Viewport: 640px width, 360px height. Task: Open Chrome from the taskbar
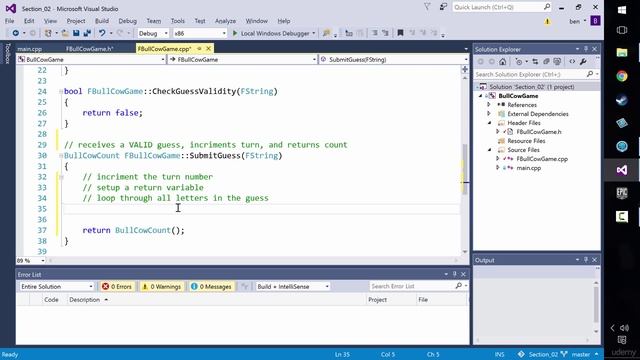[x=622, y=76]
